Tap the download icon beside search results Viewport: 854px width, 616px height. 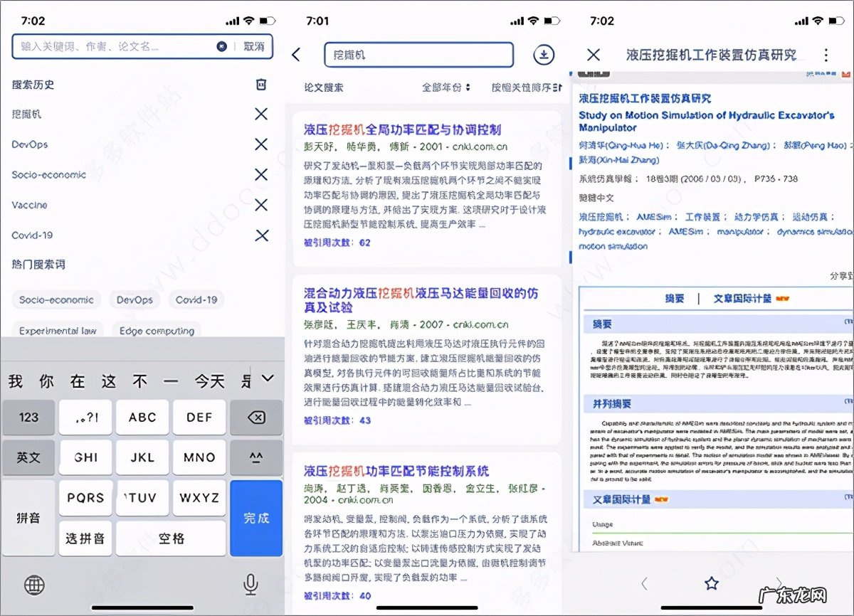point(543,54)
